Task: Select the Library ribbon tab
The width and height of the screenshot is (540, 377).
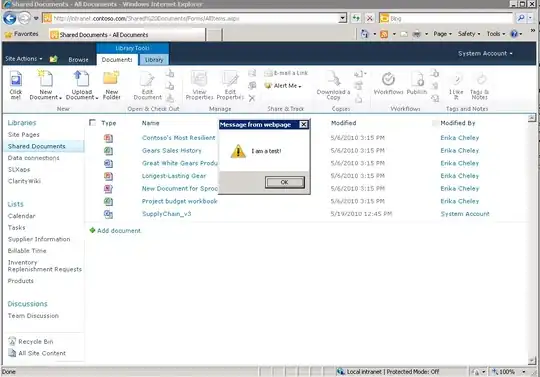Action: pos(154,60)
